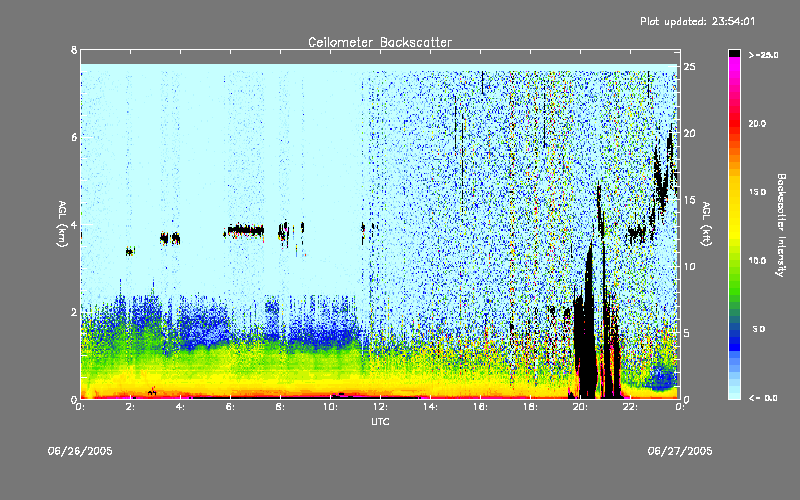Click the '20.0' colorbar label
The image size is (800, 500).
pyautogui.click(x=757, y=123)
